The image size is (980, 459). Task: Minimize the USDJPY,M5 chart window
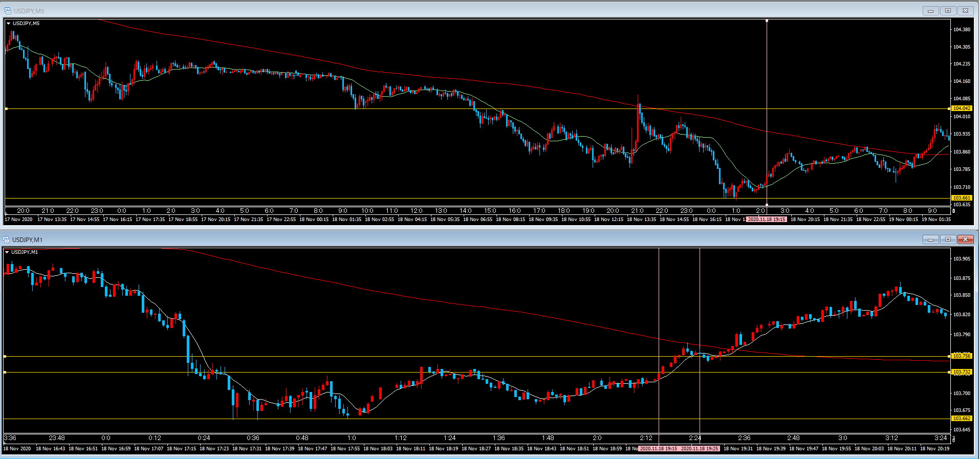click(930, 11)
